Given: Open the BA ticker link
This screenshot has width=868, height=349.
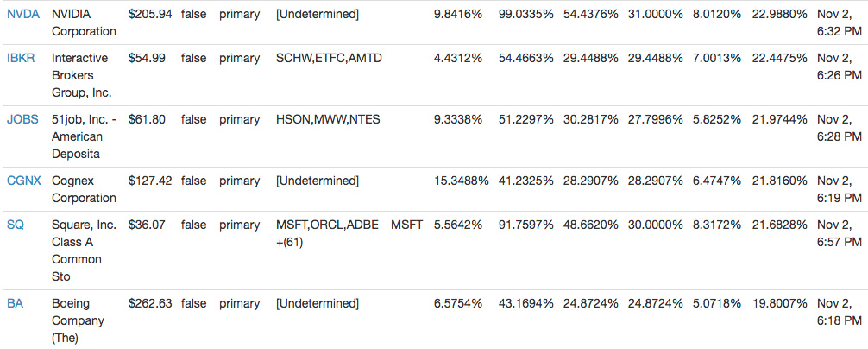Looking at the screenshot, I should pyautogui.click(x=15, y=303).
